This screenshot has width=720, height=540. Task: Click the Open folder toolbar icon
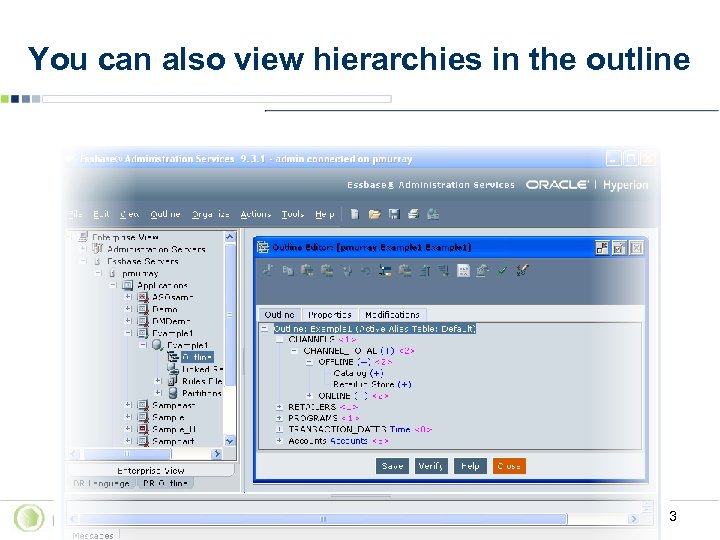point(374,214)
